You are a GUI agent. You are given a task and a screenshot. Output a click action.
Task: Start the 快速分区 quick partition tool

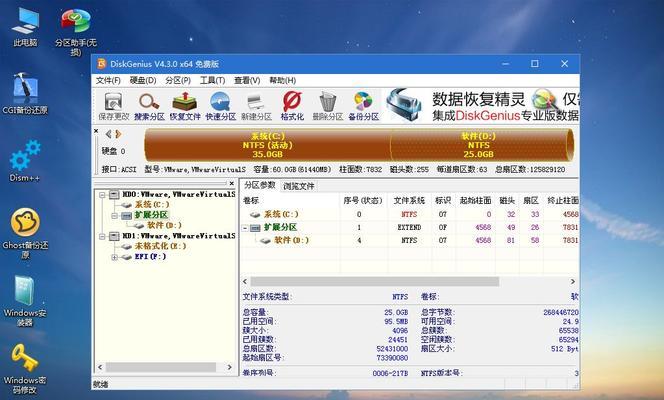click(220, 106)
